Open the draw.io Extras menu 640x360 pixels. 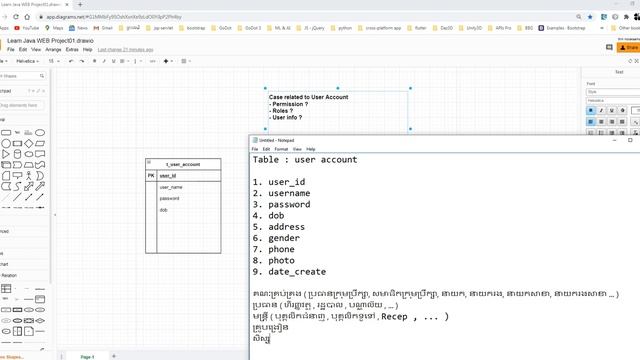pyautogui.click(x=72, y=49)
